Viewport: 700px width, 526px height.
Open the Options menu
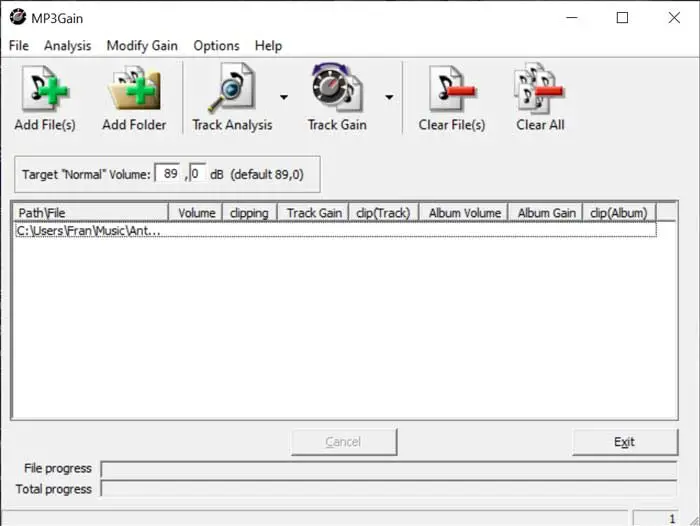[216, 46]
